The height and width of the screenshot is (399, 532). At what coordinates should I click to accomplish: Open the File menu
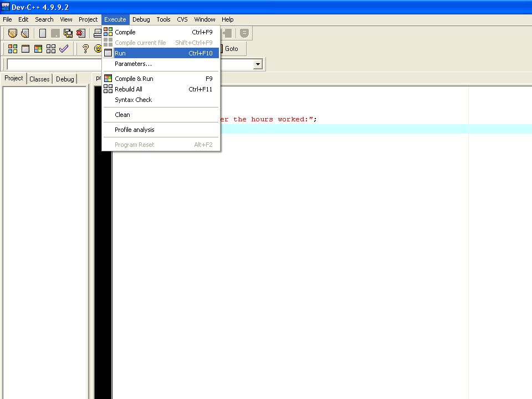tap(7, 19)
